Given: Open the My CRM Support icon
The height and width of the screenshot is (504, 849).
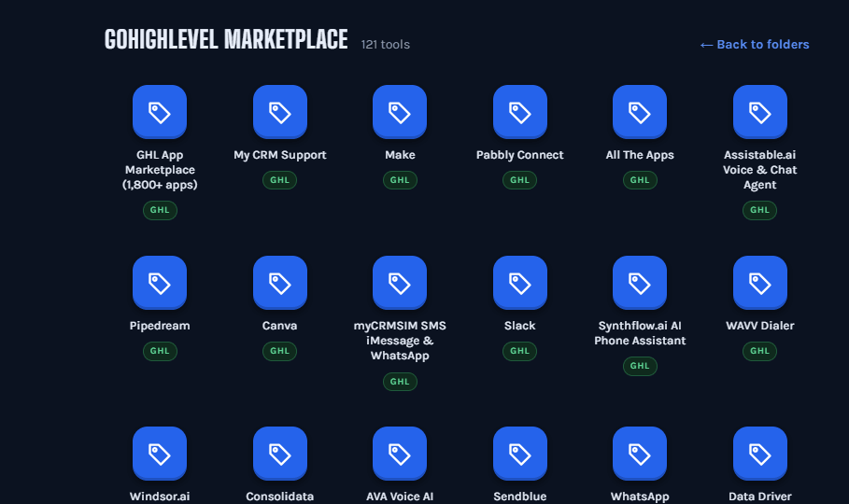Looking at the screenshot, I should 280,112.
